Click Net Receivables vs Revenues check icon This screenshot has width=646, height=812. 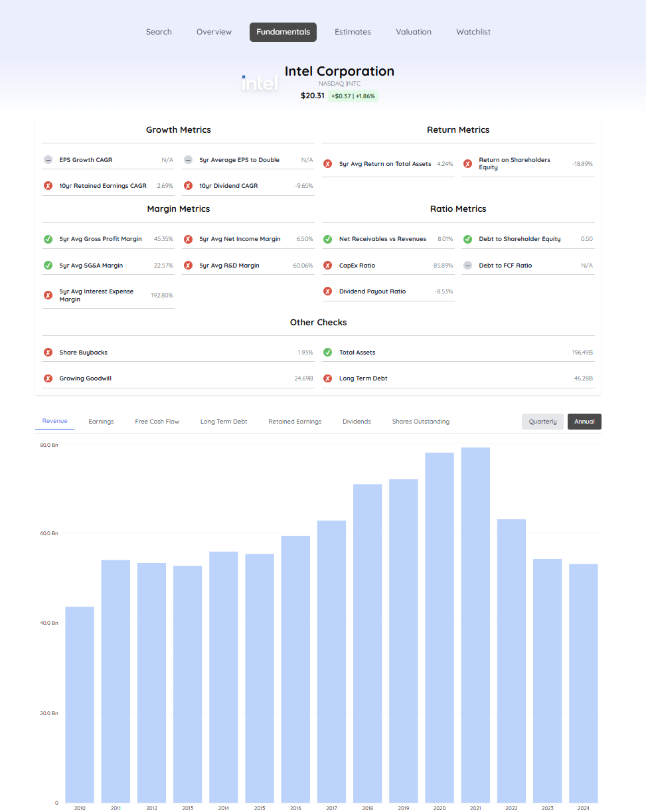[327, 239]
